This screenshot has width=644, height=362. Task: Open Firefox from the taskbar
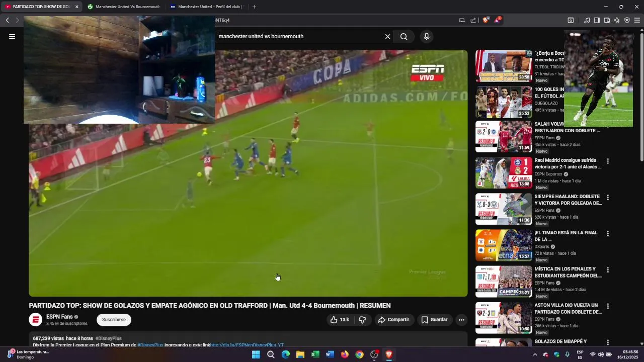point(345,354)
